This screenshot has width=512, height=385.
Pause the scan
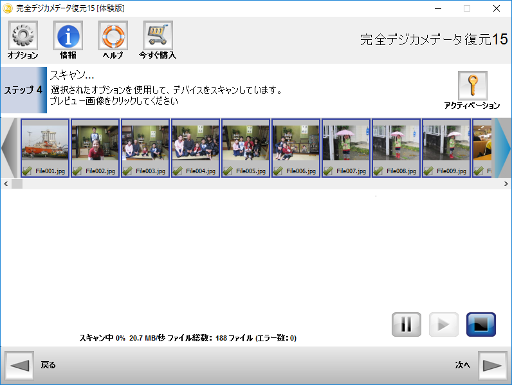[x=406, y=324]
